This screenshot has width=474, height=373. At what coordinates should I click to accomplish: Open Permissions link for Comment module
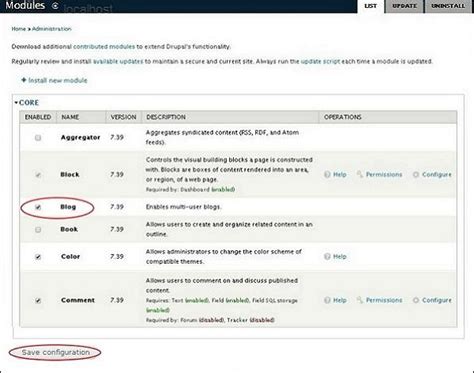[x=384, y=300]
